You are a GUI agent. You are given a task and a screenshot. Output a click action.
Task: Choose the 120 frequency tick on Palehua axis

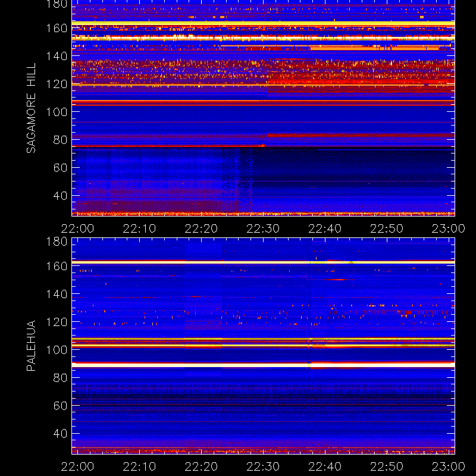click(57, 322)
